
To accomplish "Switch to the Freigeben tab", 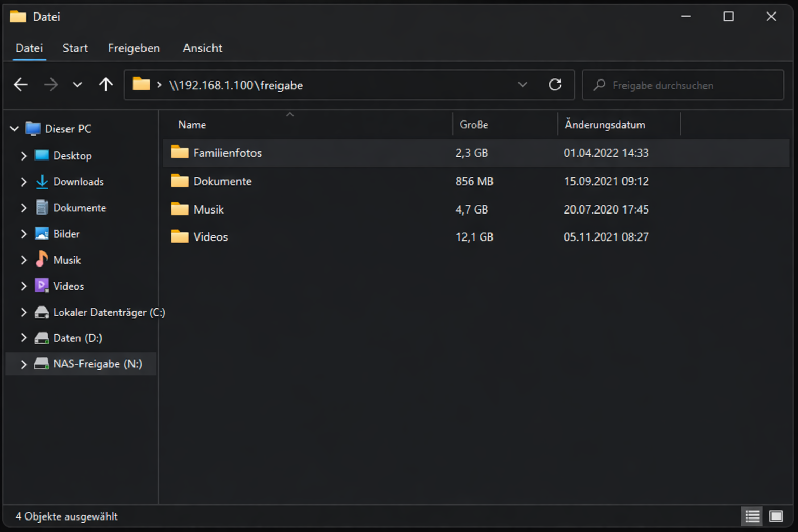I will 134,48.
